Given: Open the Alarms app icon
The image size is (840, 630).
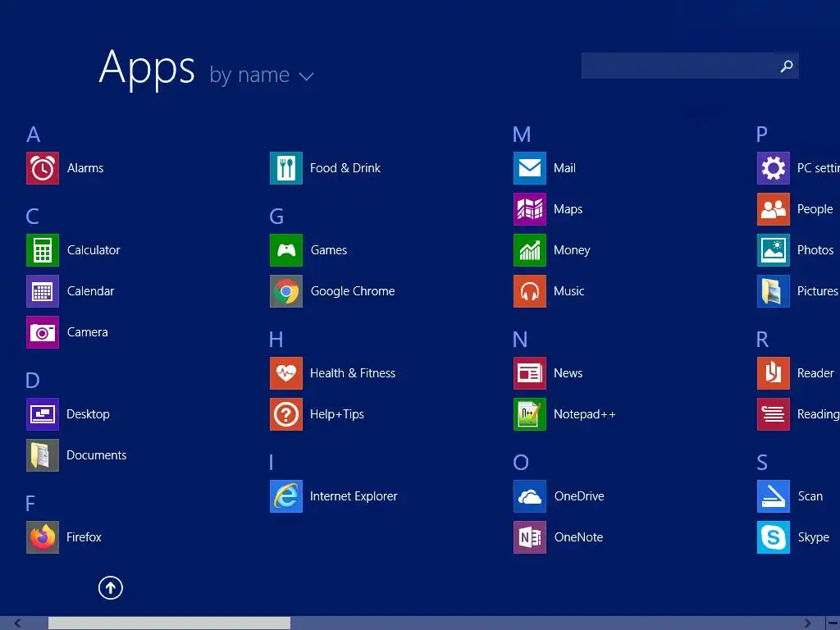Looking at the screenshot, I should [43, 168].
